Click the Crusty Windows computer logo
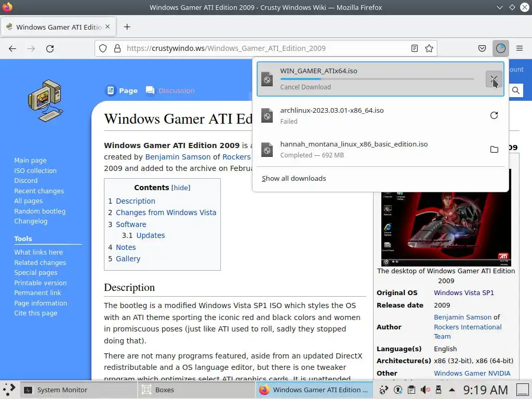Image resolution: width=532 pixels, height=399 pixels. point(46,101)
